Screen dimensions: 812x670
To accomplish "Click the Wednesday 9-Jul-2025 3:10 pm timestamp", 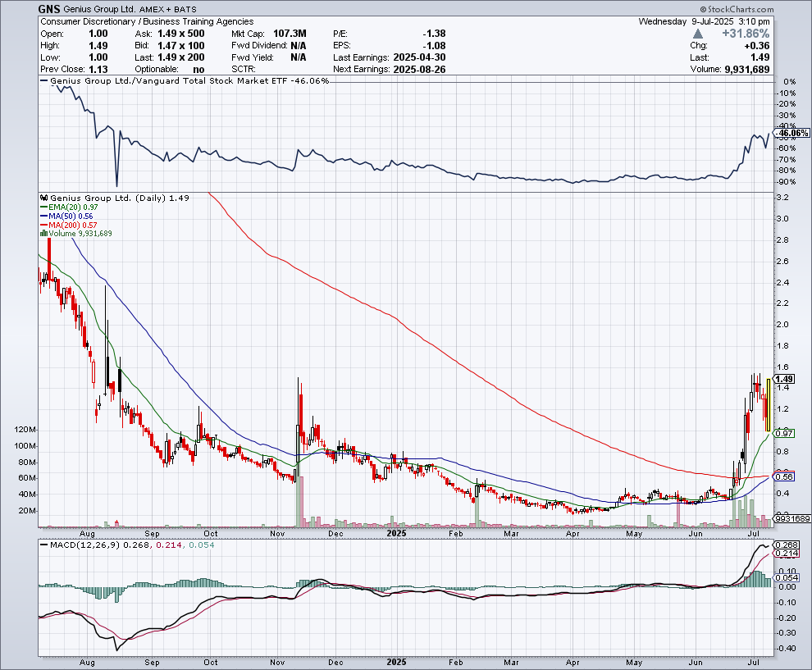I will click(x=704, y=22).
